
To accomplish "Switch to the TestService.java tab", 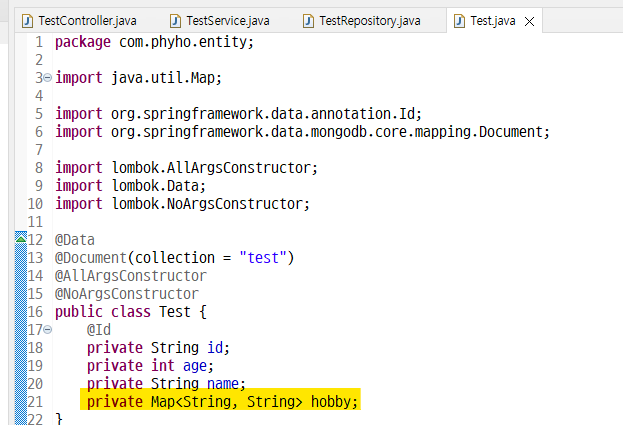I will [x=220, y=21].
